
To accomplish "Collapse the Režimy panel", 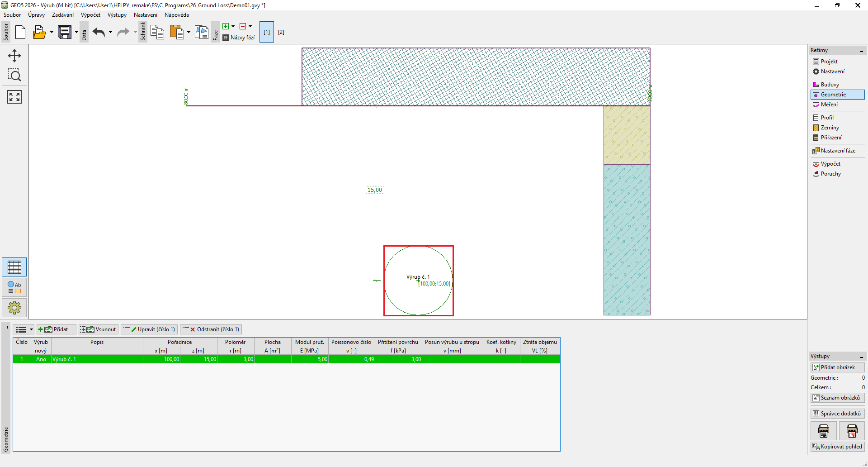I will pos(862,51).
